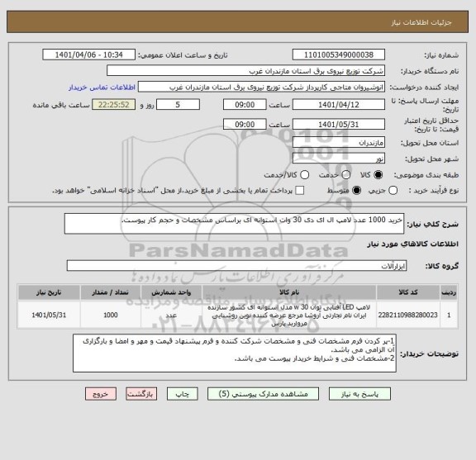The width and height of the screenshot is (476, 460).
Task: Click the نام دستگاه خریدار field
Action: (246, 71)
